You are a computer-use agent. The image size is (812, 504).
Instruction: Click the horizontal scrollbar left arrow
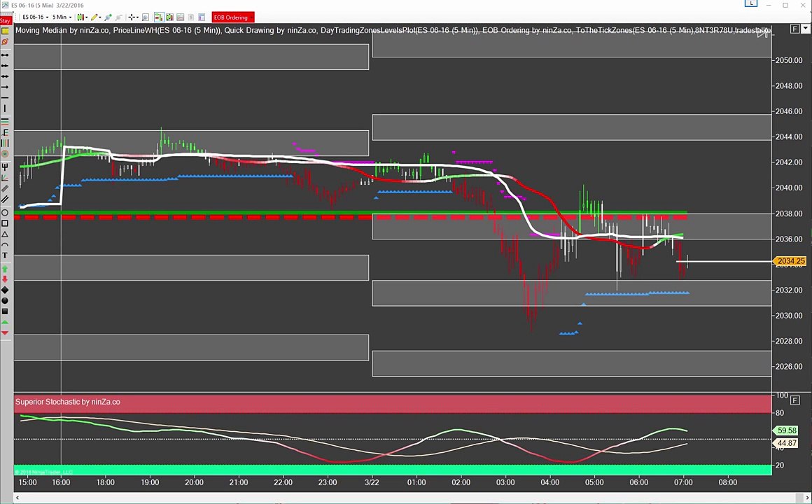click(x=17, y=498)
